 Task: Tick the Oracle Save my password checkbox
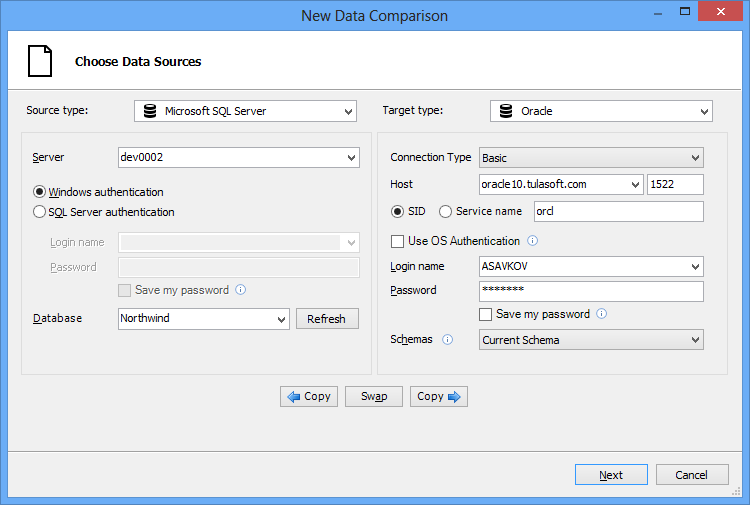(485, 314)
